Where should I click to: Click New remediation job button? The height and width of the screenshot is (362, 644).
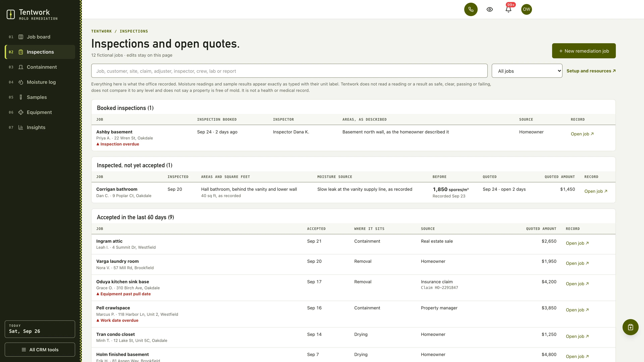[584, 51]
